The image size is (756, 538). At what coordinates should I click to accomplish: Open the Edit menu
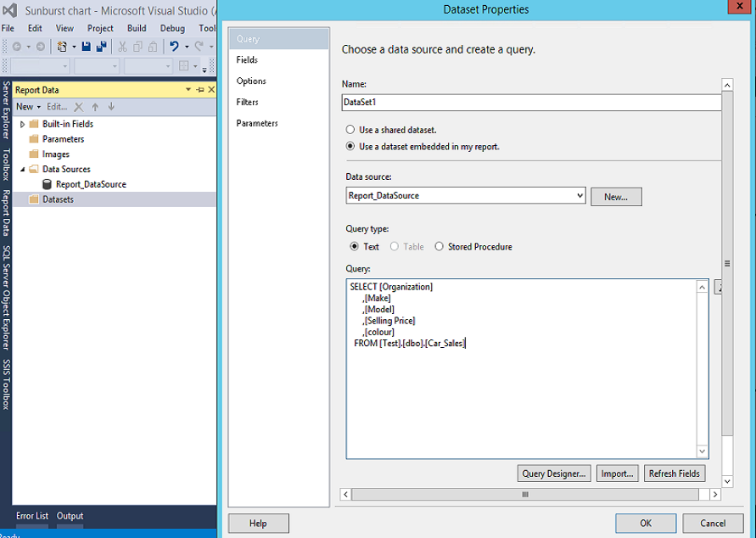pos(35,28)
